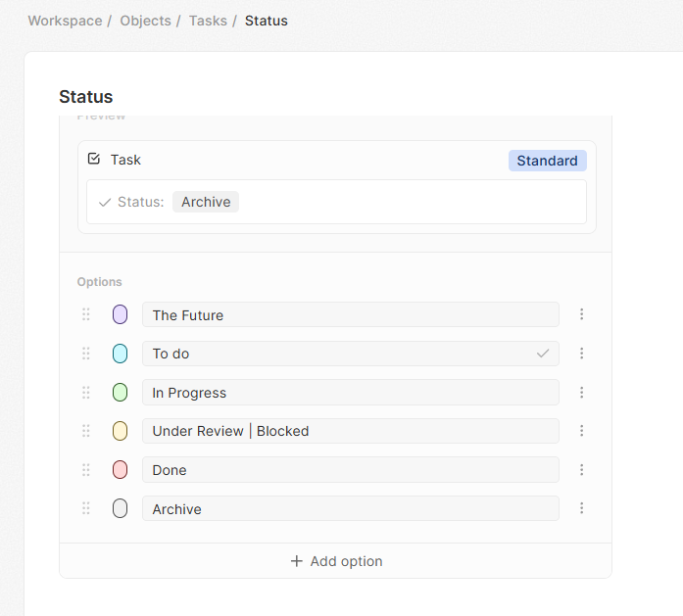Click default checkmark in To do field
Image resolution: width=683 pixels, height=616 pixels.
pyautogui.click(x=543, y=354)
